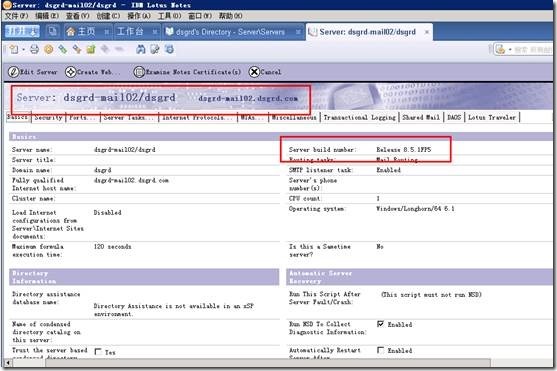
Task: Click the horizontal scrollbar left arrow
Action: point(7,363)
